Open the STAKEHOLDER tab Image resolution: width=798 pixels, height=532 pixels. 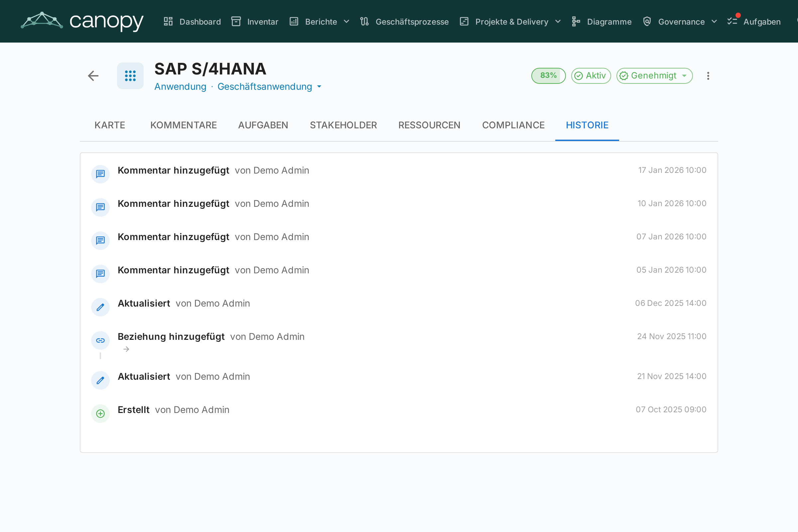pos(343,125)
